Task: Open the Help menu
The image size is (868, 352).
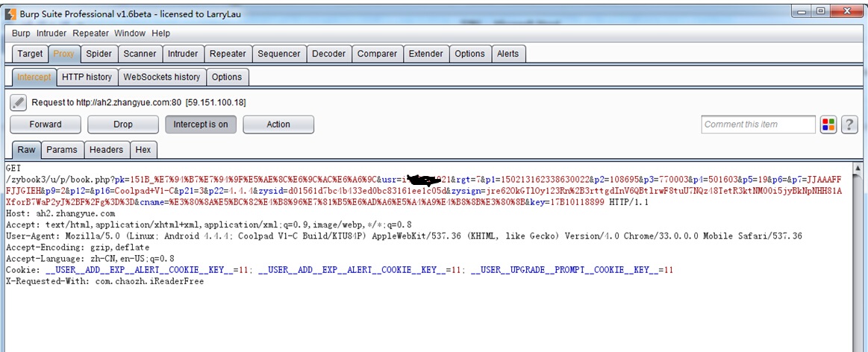Action: 161,34
